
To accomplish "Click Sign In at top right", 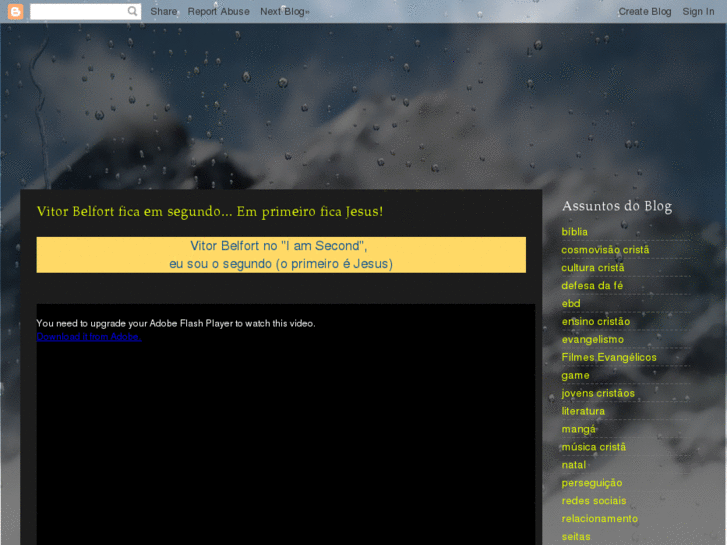I will (x=698, y=12).
